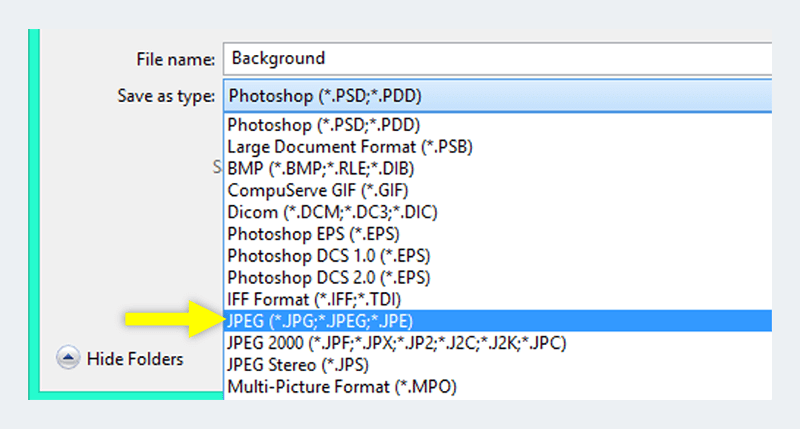Pick Dicom (*.DCM;*.DC3;*.DIC) option
Viewport: 800px width, 429px height.
pyautogui.click(x=497, y=212)
